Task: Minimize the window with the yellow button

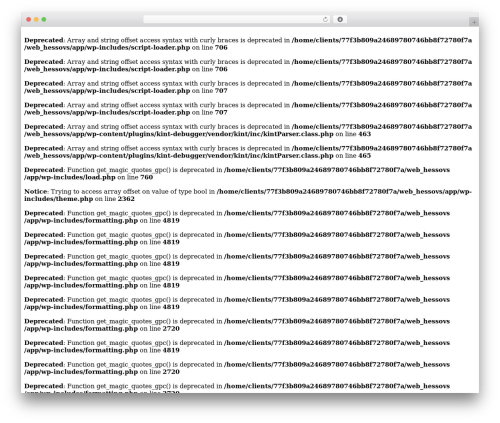Action: click(36, 20)
